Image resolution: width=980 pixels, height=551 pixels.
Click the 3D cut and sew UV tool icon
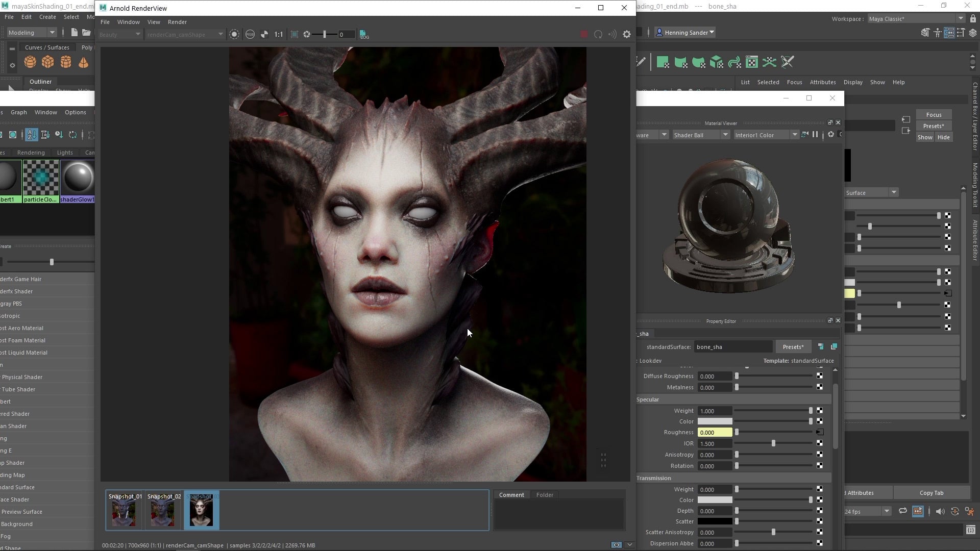click(x=788, y=62)
